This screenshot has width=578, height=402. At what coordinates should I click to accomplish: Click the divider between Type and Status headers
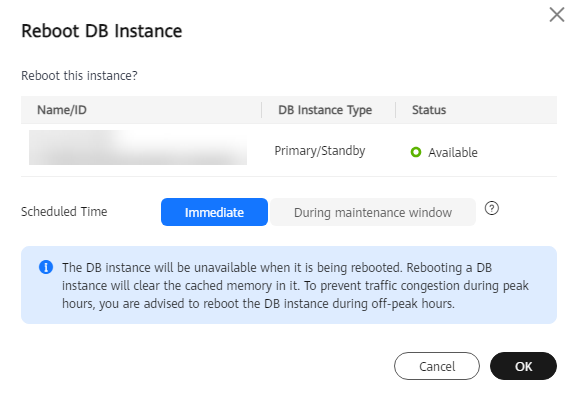tap(396, 110)
